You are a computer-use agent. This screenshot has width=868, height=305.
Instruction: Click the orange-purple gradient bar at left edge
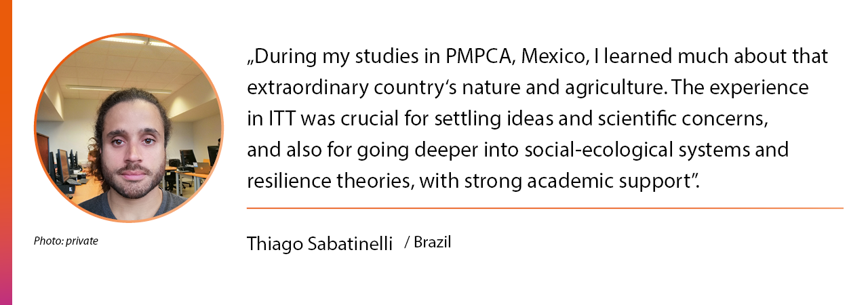click(x=6, y=152)
